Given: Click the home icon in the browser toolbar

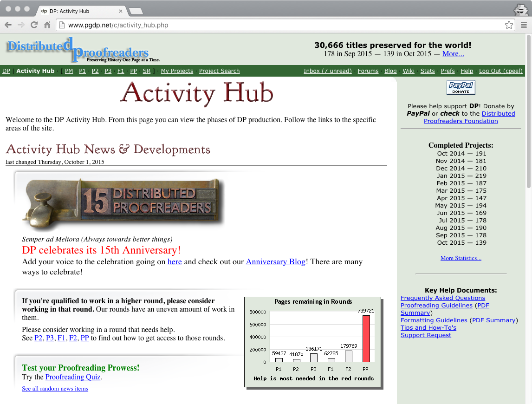Looking at the screenshot, I should pos(46,25).
